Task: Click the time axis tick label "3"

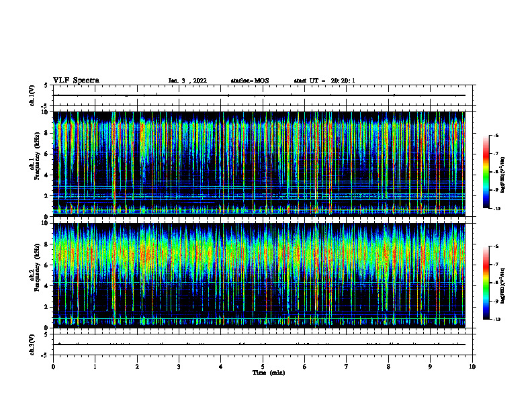Action: click(179, 367)
